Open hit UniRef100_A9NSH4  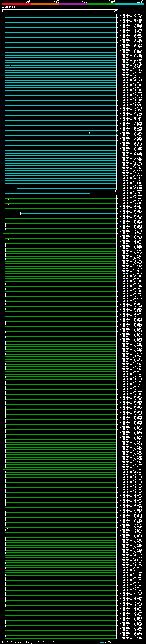131,93
